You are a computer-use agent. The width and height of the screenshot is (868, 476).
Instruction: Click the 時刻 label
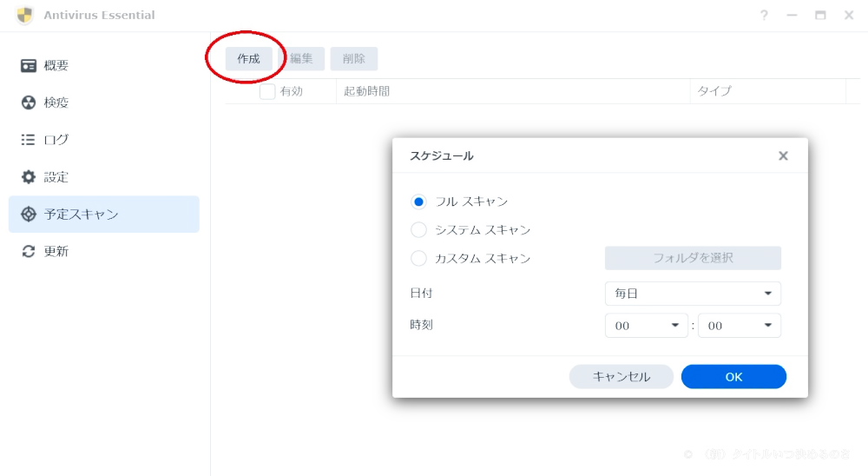421,325
